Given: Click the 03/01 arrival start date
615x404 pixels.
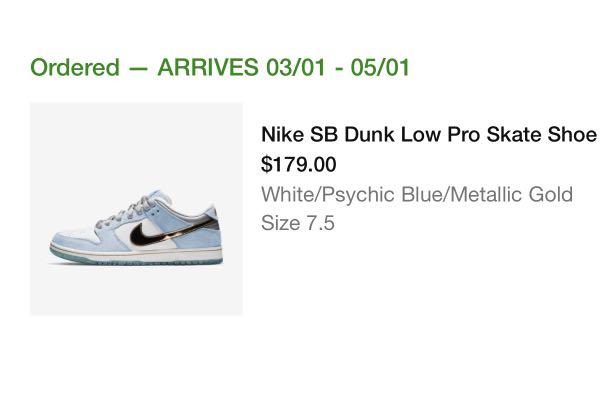Looking at the screenshot, I should (296, 68).
